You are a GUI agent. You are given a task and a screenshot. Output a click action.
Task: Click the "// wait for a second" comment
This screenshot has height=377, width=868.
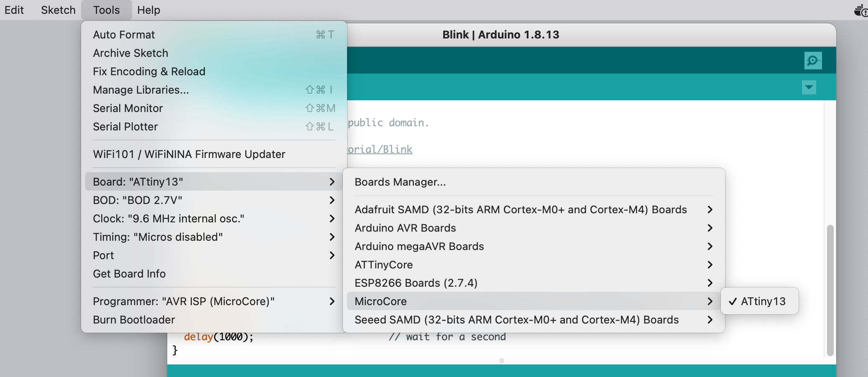pyautogui.click(x=447, y=337)
